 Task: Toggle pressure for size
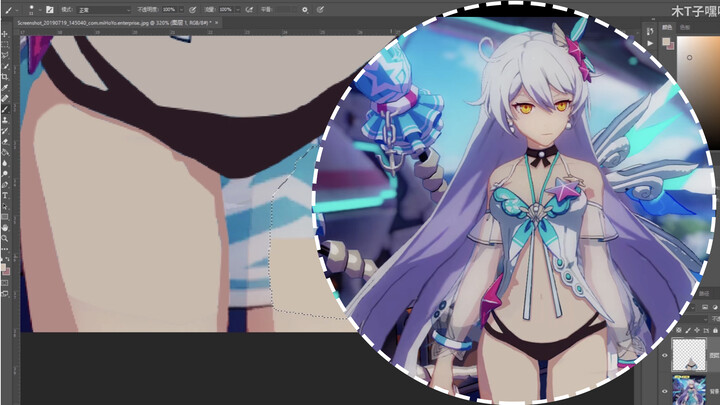click(320, 10)
